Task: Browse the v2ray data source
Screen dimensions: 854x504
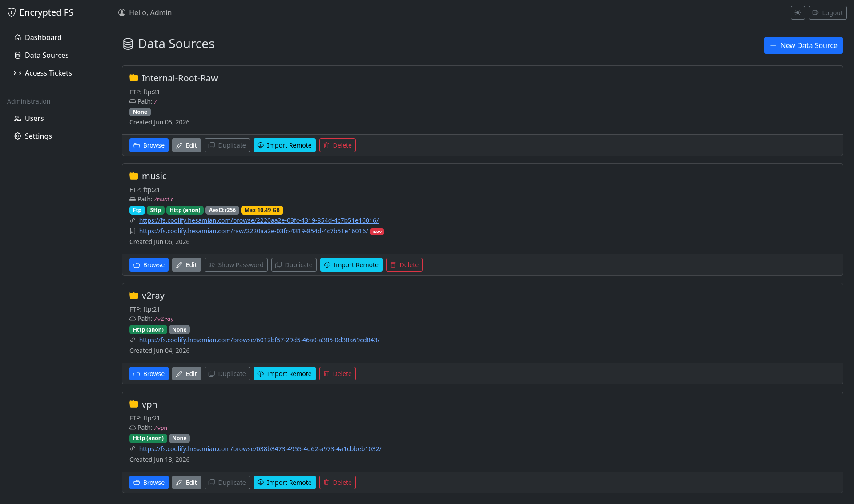Action: [x=149, y=374]
